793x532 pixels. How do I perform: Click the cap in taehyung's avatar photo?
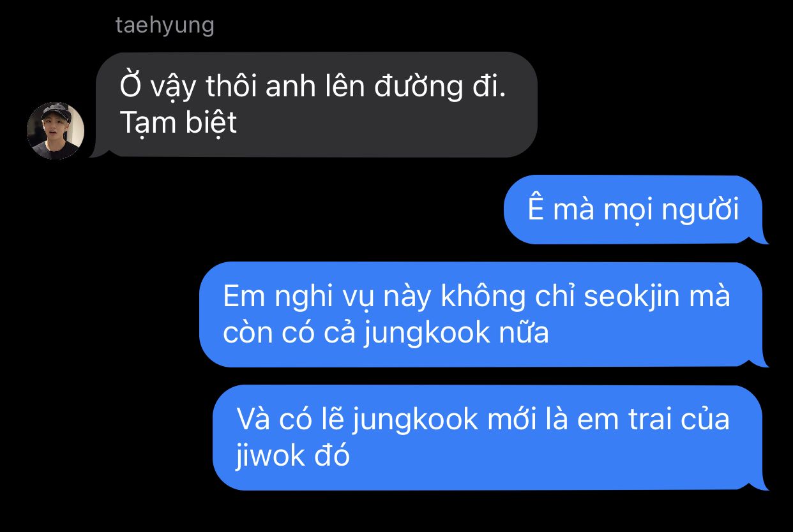click(56, 110)
